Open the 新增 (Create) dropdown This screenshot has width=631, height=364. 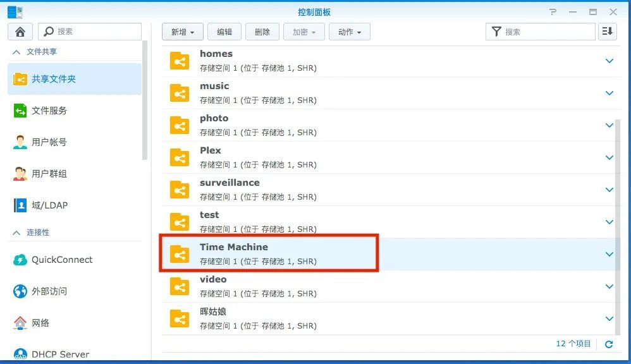(x=183, y=31)
